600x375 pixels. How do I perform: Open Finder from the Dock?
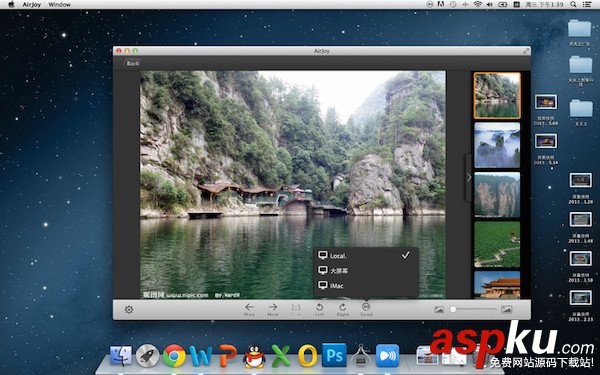(121, 356)
